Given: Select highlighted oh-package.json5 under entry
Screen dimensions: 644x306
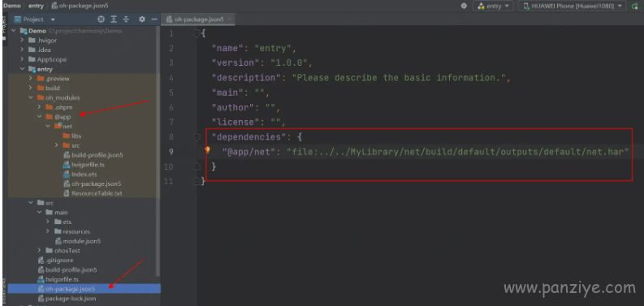Looking at the screenshot, I should point(84,289).
